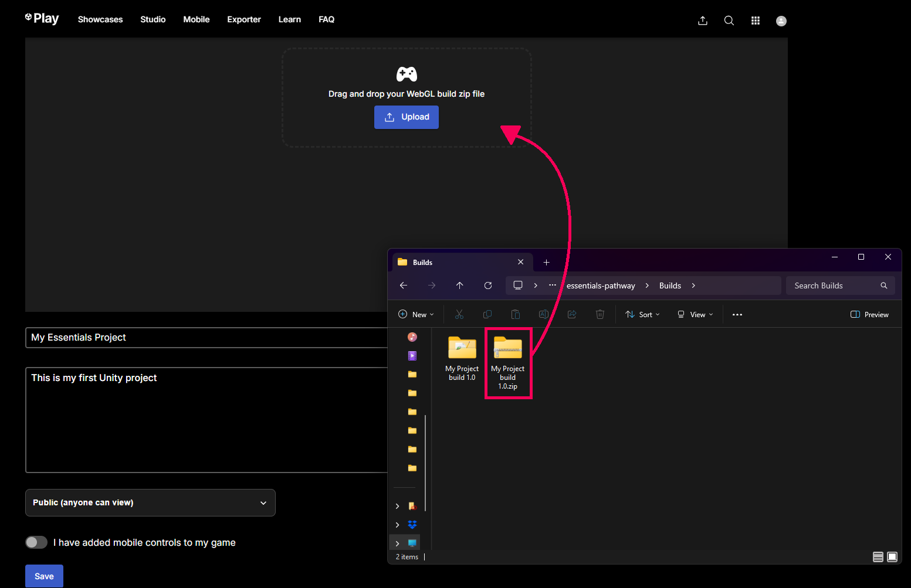Click the refresh button in File Explorer

pyautogui.click(x=488, y=285)
